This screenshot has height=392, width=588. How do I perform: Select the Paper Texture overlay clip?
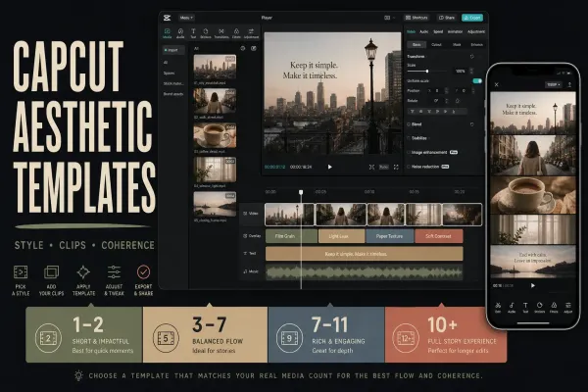click(x=390, y=236)
